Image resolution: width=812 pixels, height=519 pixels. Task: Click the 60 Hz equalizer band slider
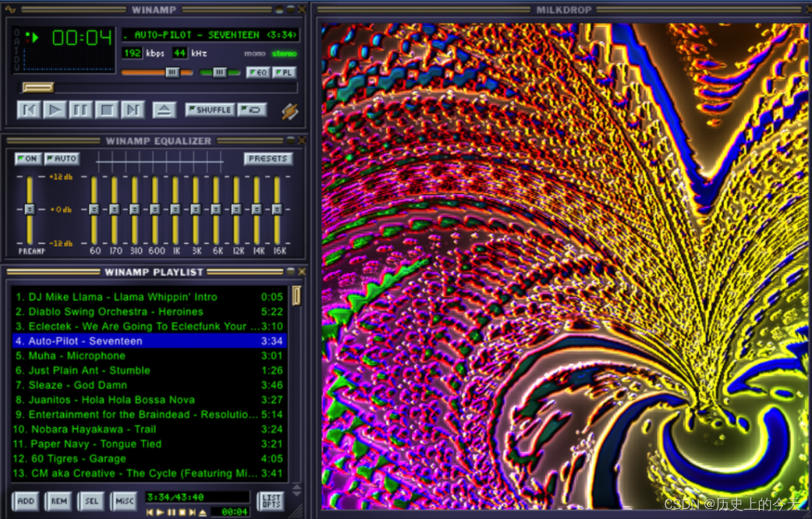(94, 209)
